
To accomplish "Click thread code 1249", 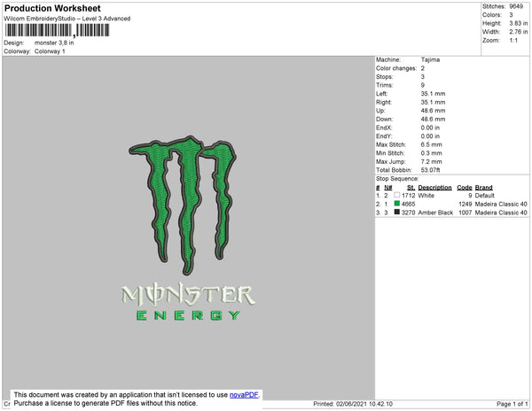I will point(465,204).
